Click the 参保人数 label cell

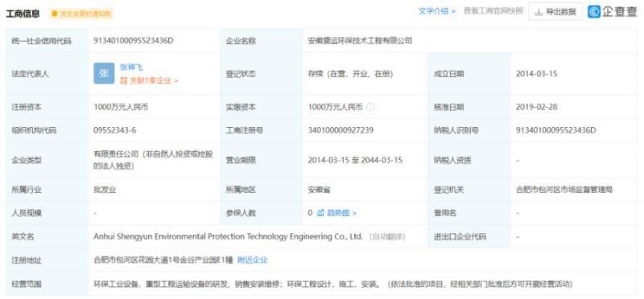(x=262, y=213)
